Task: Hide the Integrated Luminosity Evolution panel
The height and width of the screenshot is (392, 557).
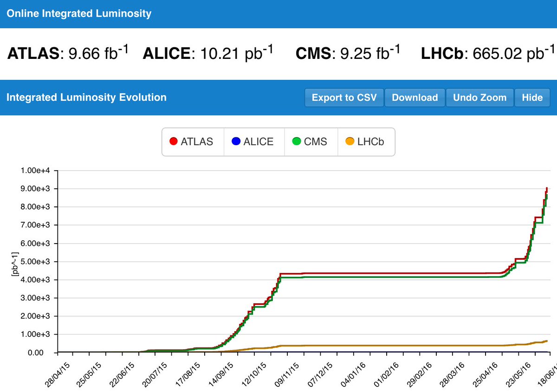Action: pyautogui.click(x=532, y=97)
